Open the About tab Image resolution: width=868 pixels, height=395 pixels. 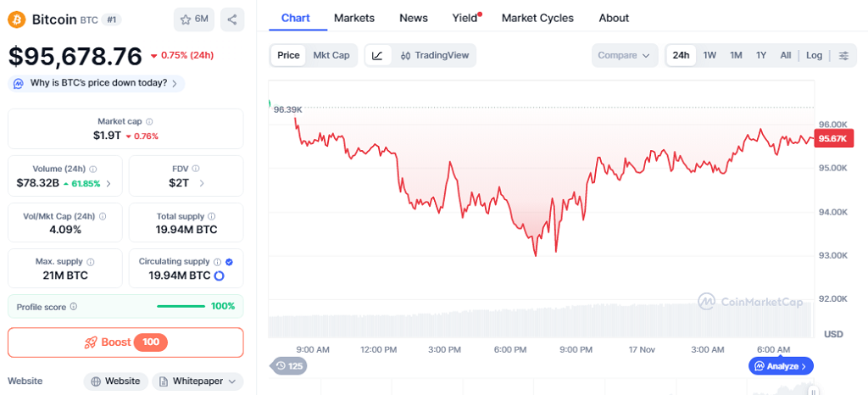[x=614, y=19]
